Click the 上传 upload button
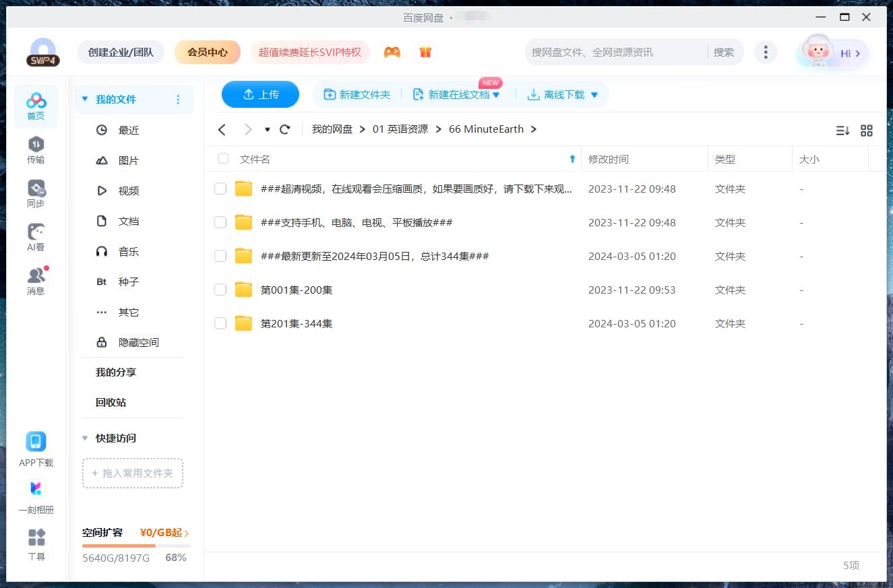Image resolution: width=893 pixels, height=588 pixels. tap(260, 94)
